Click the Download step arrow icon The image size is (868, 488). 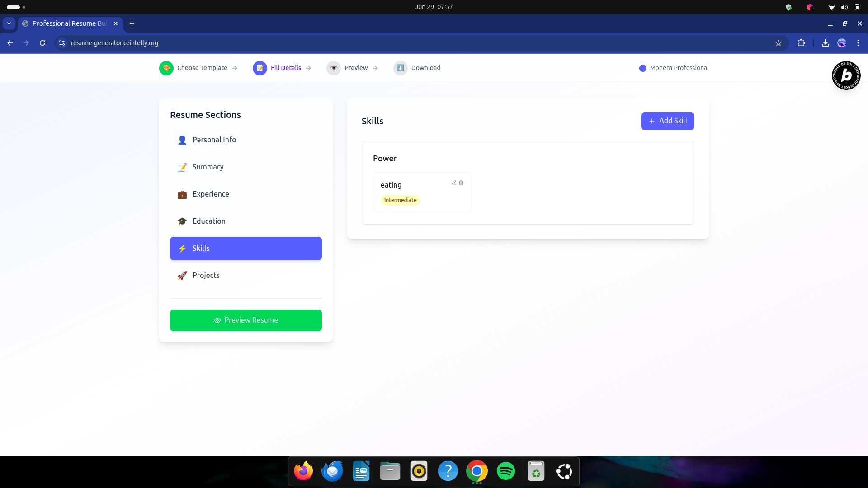[x=400, y=68]
